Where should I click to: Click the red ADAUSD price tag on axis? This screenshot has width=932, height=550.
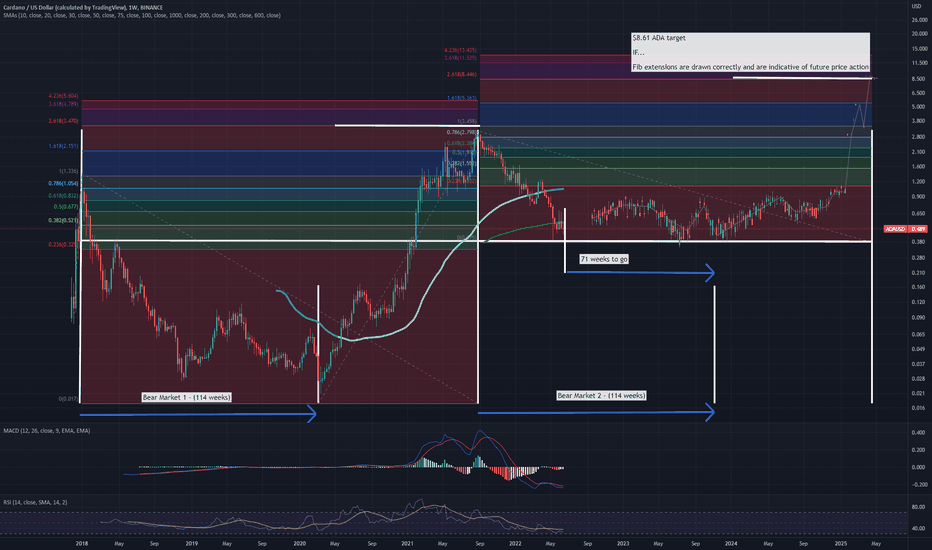click(x=905, y=229)
